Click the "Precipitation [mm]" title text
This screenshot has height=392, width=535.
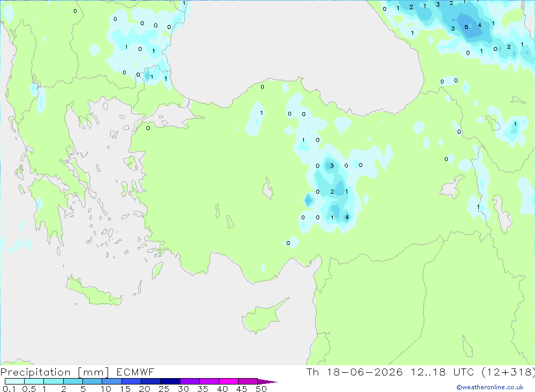(x=55, y=372)
